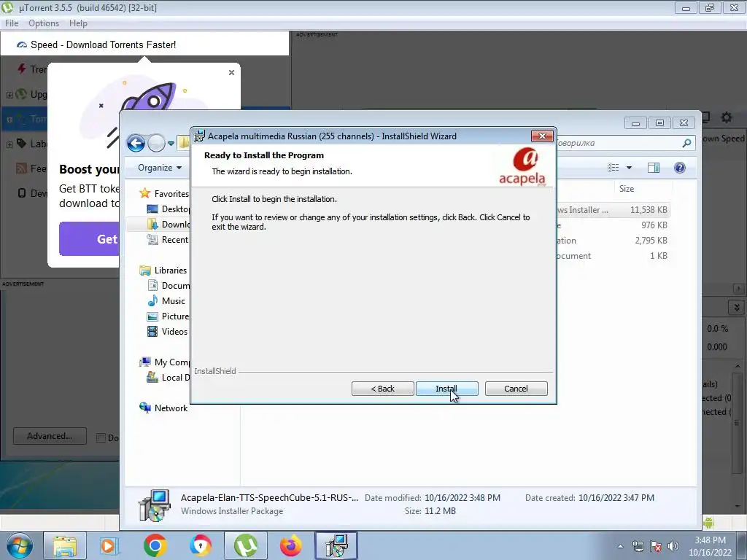Switch to installer icon in taskbar

point(336,545)
